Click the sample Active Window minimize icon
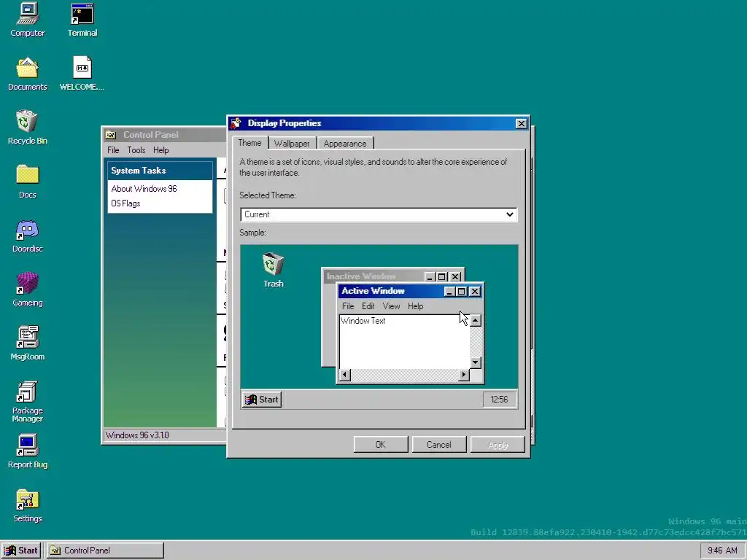Image resolution: width=747 pixels, height=560 pixels. 449,292
